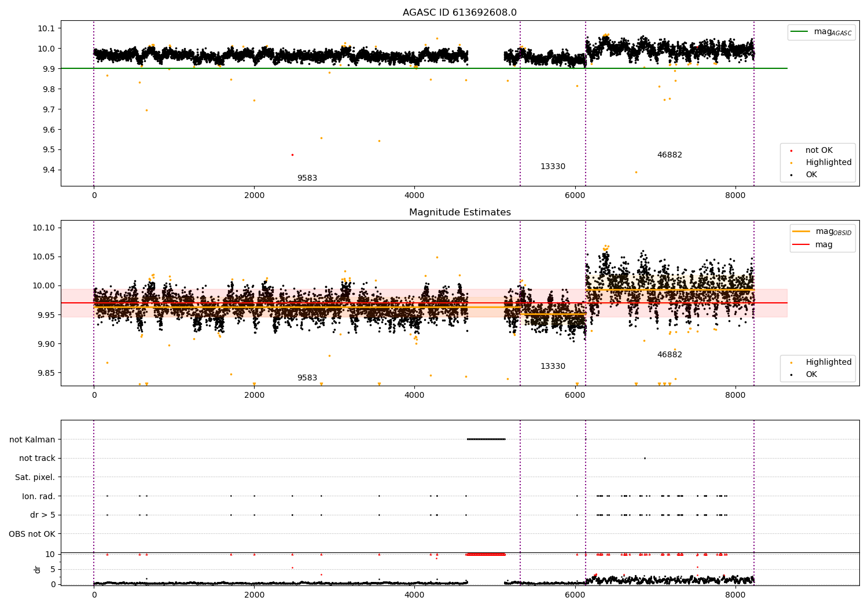Click the 'dr' axis label at bottom left

(38, 569)
